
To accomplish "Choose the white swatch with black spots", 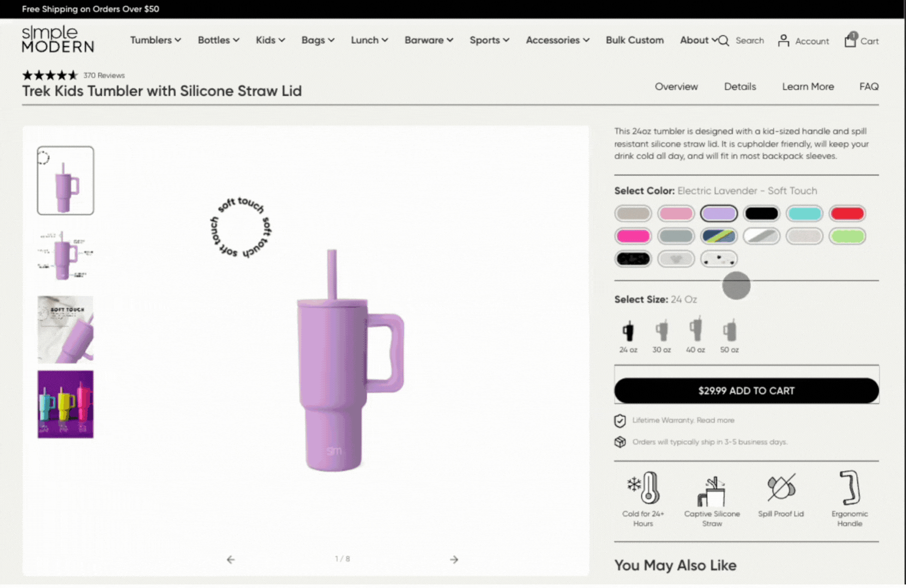I will tap(719, 259).
